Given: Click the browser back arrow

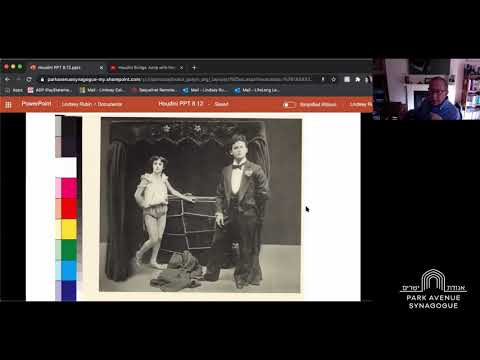Looking at the screenshot, I should 7,79.
